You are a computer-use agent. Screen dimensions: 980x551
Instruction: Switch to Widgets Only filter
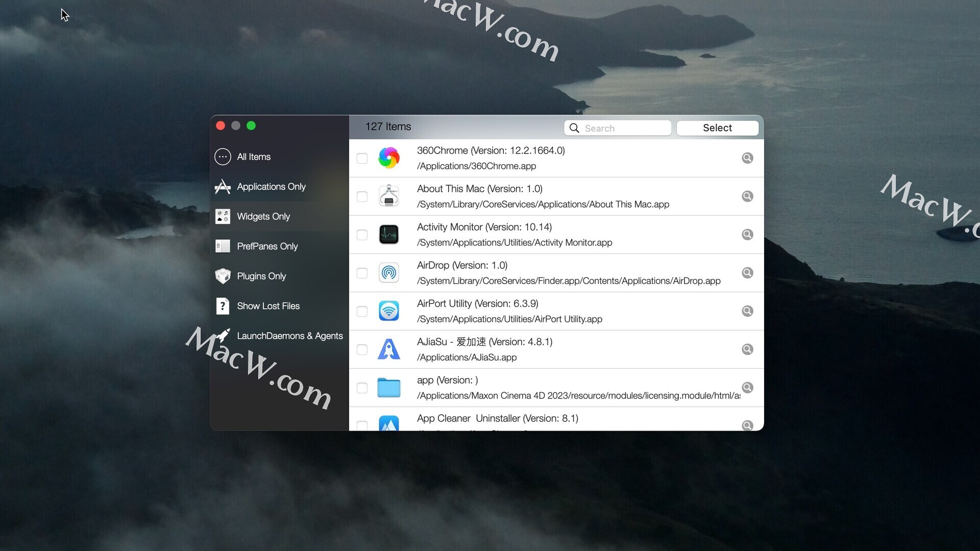click(x=279, y=216)
